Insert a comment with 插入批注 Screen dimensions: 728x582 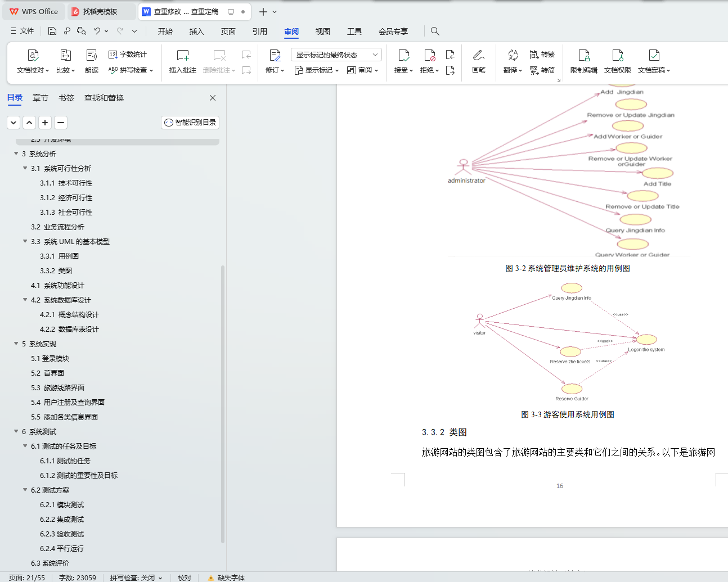pyautogui.click(x=183, y=62)
